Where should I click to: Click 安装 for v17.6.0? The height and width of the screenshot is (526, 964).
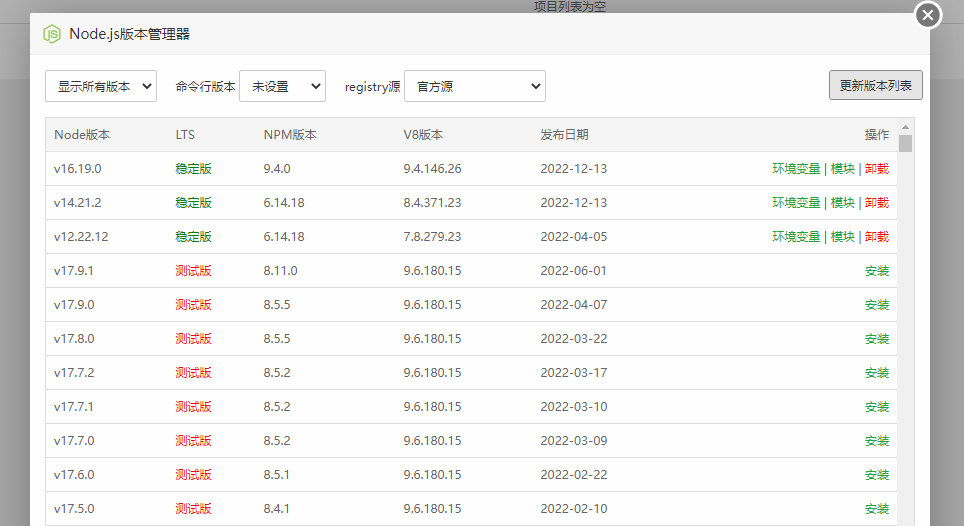(x=877, y=474)
